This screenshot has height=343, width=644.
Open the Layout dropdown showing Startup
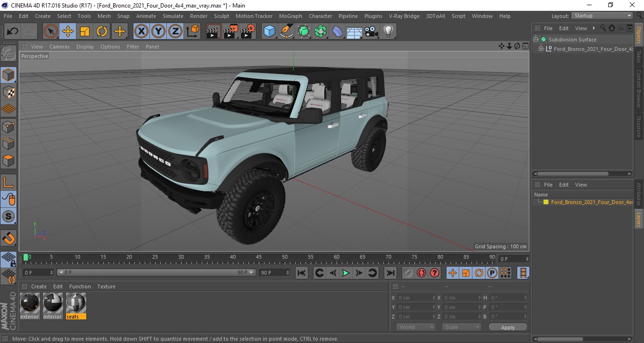pyautogui.click(x=602, y=16)
